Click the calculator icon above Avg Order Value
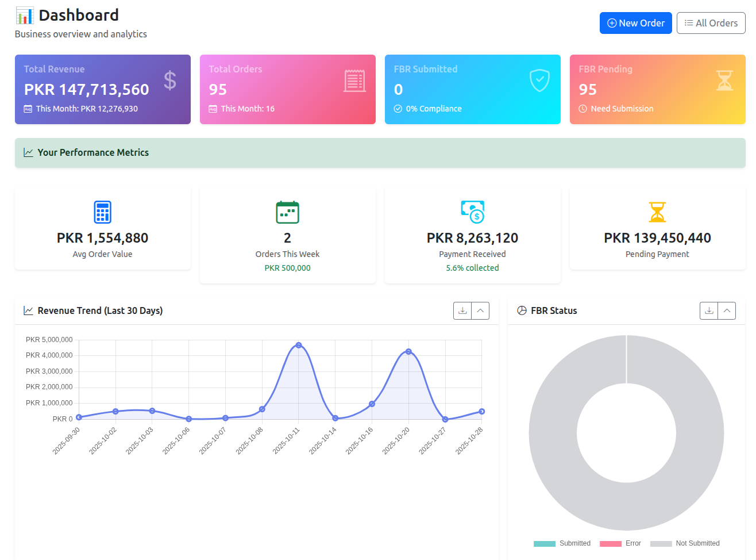Screen dimensions: 756x560 (102, 212)
